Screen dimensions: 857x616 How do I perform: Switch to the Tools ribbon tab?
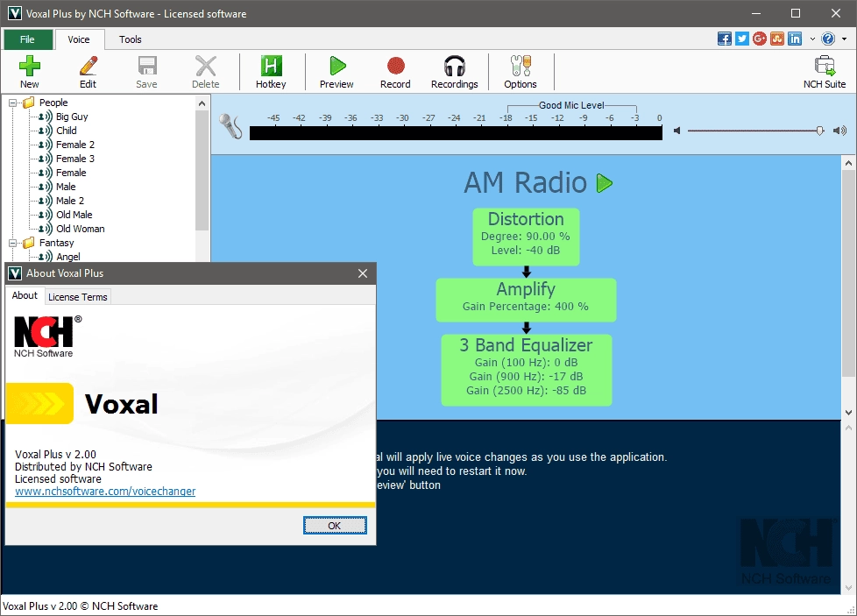tap(130, 39)
